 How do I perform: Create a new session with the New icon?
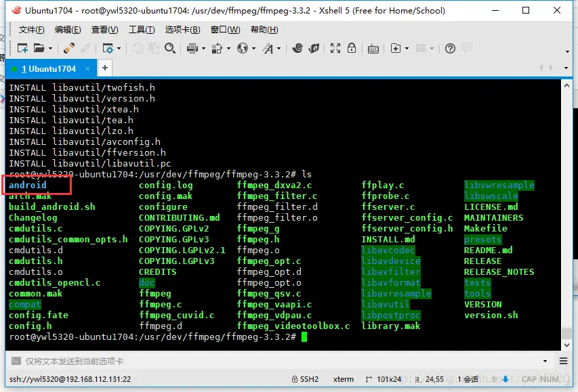(x=22, y=48)
